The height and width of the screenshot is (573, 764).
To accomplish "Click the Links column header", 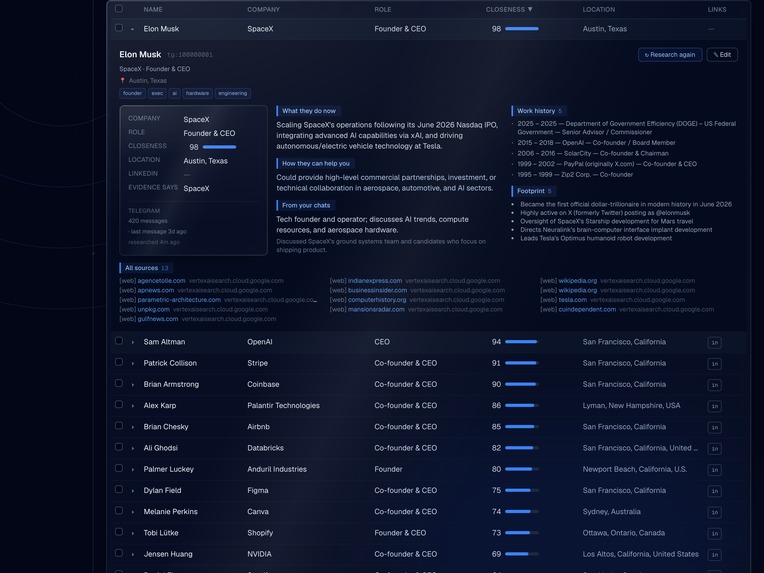I will tap(717, 9).
